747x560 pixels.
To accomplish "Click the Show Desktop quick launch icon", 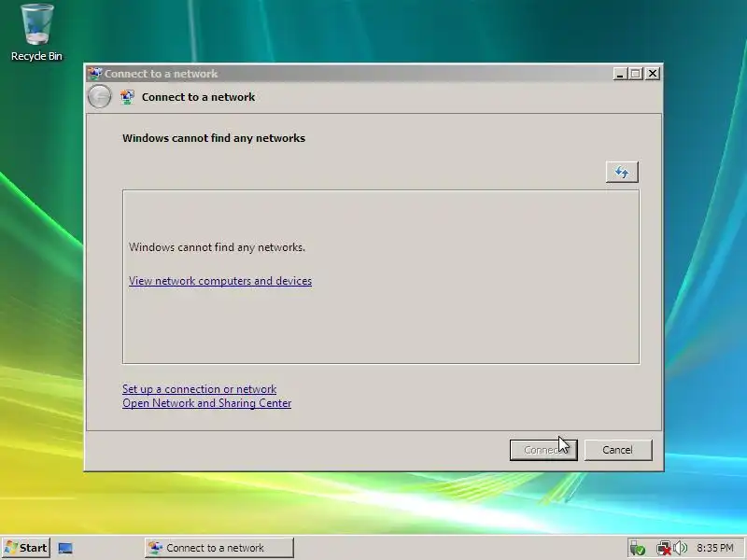I will coord(65,548).
